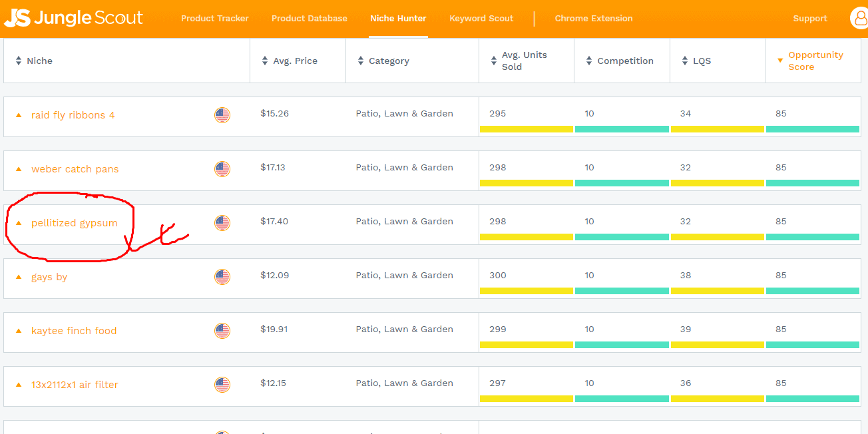Click units sold value 299
This screenshot has width=868, height=434.
(498, 329)
